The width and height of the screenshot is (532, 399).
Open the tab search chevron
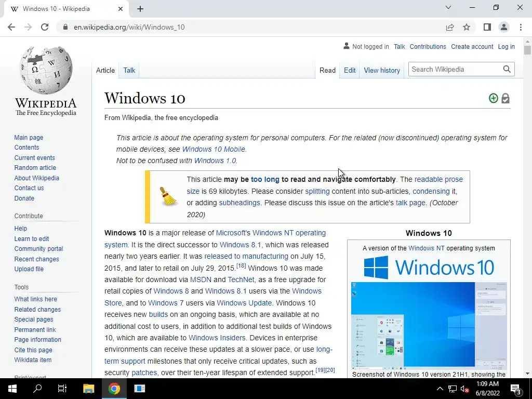[x=448, y=7]
